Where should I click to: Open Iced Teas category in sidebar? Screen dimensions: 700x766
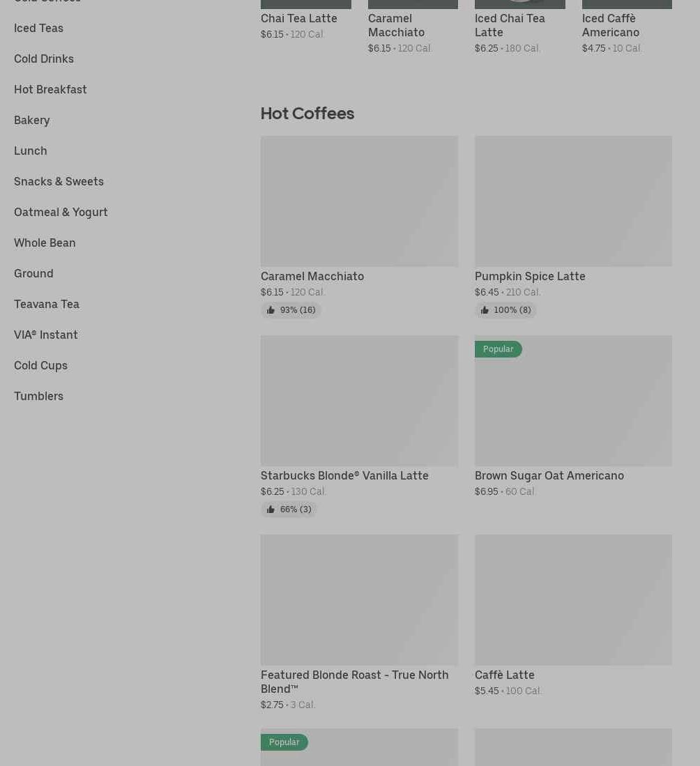pyautogui.click(x=38, y=28)
